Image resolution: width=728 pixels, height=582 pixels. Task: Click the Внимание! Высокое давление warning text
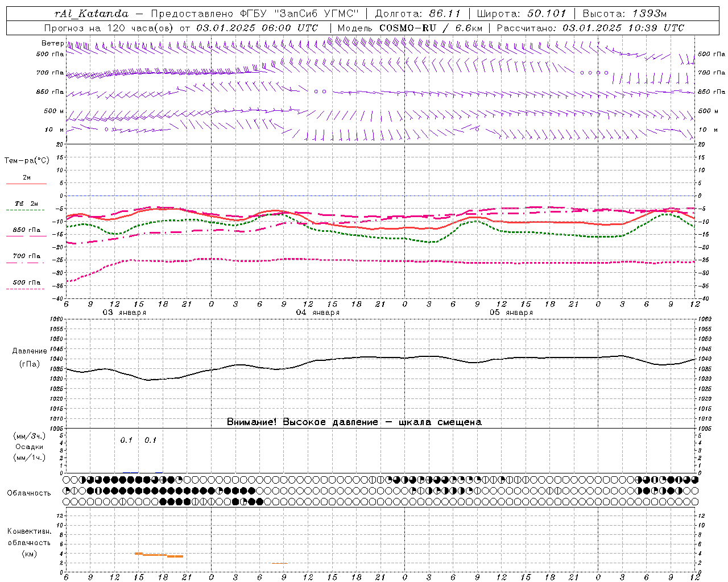click(x=354, y=422)
